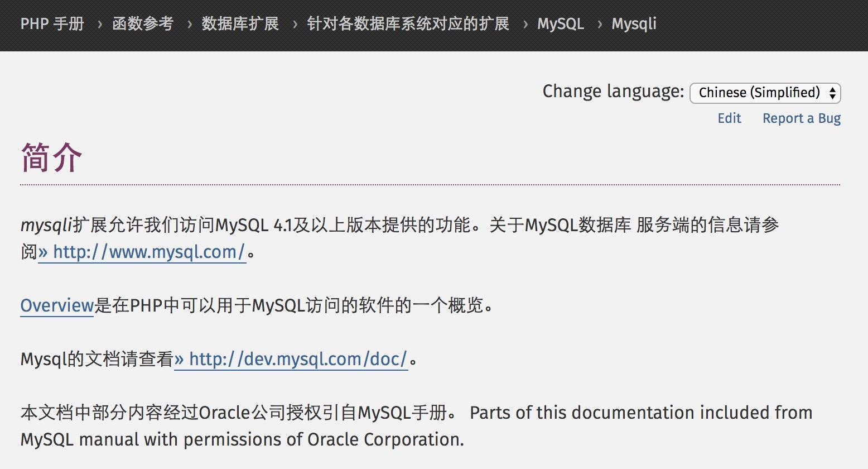Image resolution: width=868 pixels, height=469 pixels.
Task: Click the 简介 page heading
Action: [50, 158]
